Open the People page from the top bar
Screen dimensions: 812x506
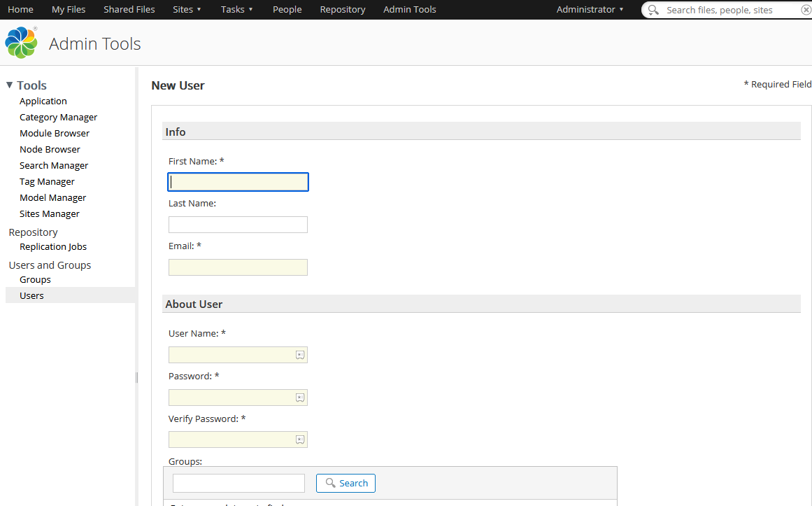(x=287, y=9)
